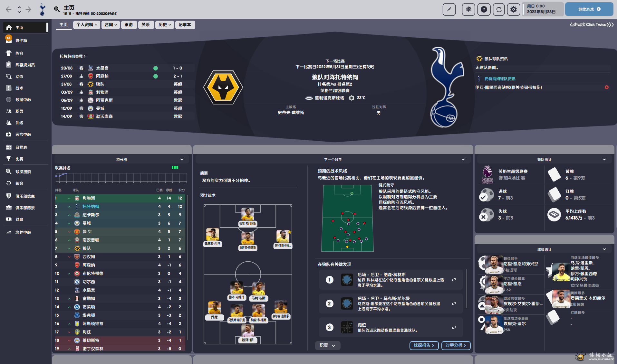The width and height of the screenshot is (617, 364).
Task: Open the 托特纳姆赛程 fixtures link
Action: pyautogui.click(x=72, y=56)
